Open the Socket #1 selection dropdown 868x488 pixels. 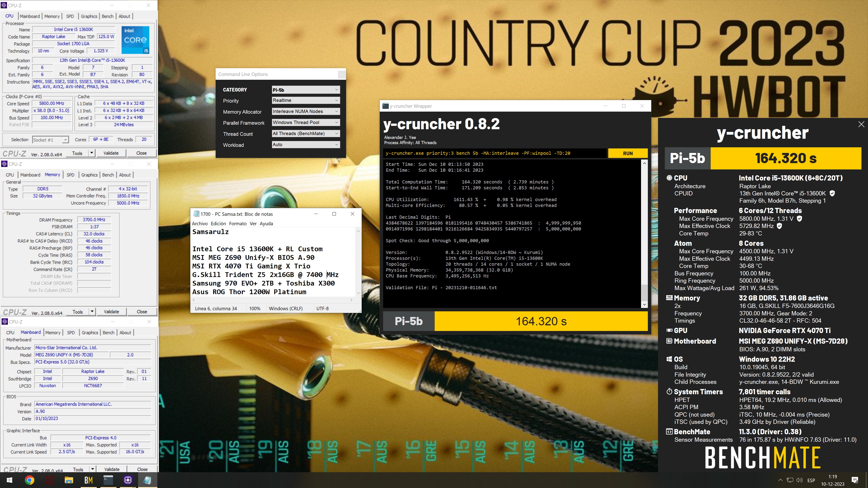click(x=51, y=140)
